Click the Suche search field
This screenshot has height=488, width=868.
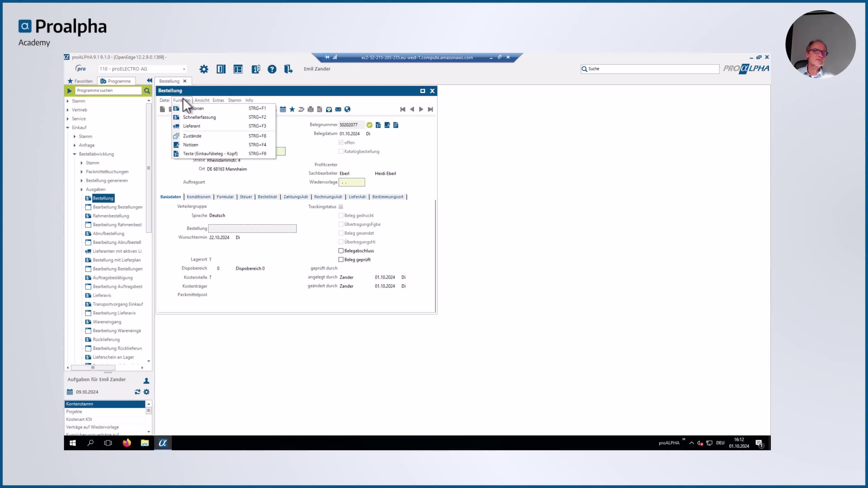(x=650, y=69)
